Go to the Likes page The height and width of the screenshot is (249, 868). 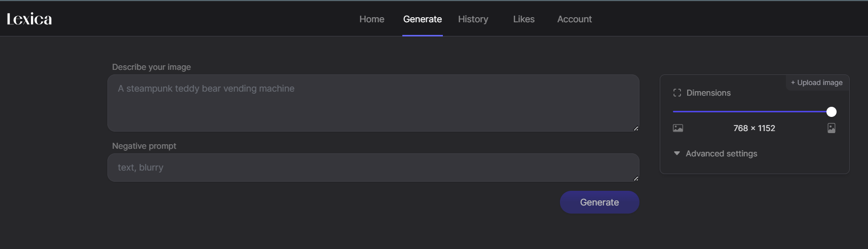(524, 19)
